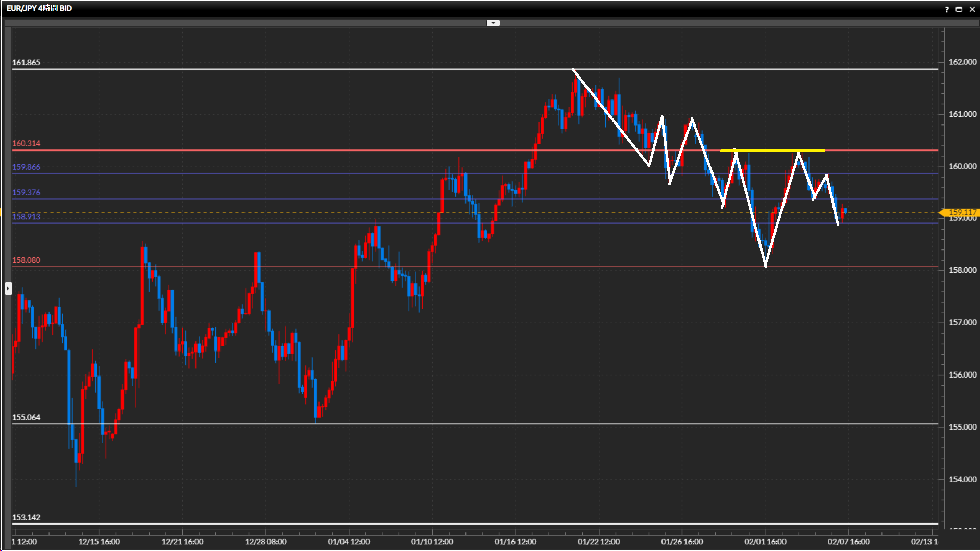Select the 161.865 white horizontal line label
Viewport: 980px width, 551px height.
[26, 63]
